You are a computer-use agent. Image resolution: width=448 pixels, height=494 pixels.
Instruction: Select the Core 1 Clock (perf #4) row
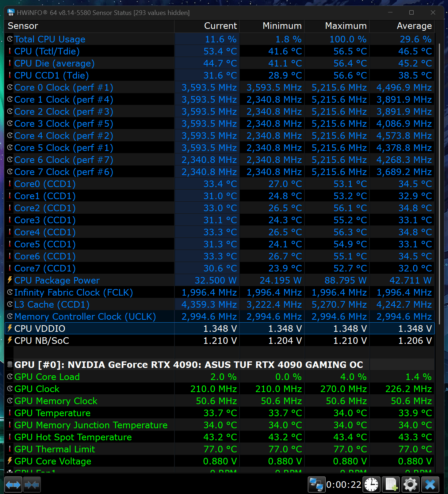click(x=219, y=99)
